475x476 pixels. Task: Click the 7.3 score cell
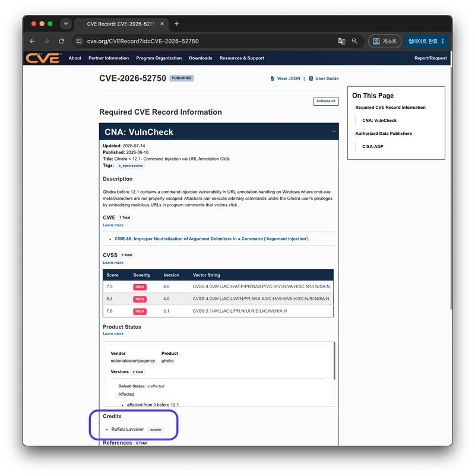coord(109,286)
